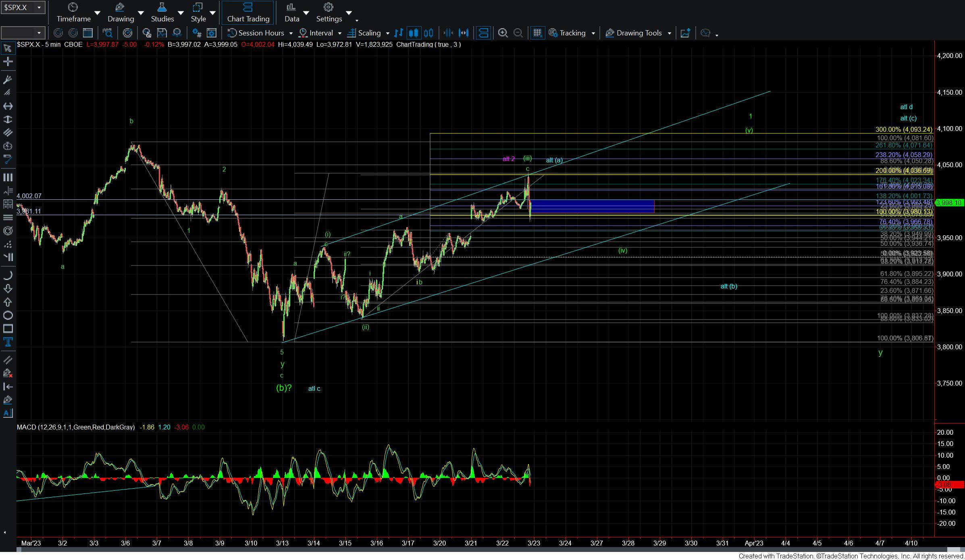Image resolution: width=965 pixels, height=560 pixels.
Task: Expand the Data dropdown arrow
Action: pyautogui.click(x=306, y=13)
